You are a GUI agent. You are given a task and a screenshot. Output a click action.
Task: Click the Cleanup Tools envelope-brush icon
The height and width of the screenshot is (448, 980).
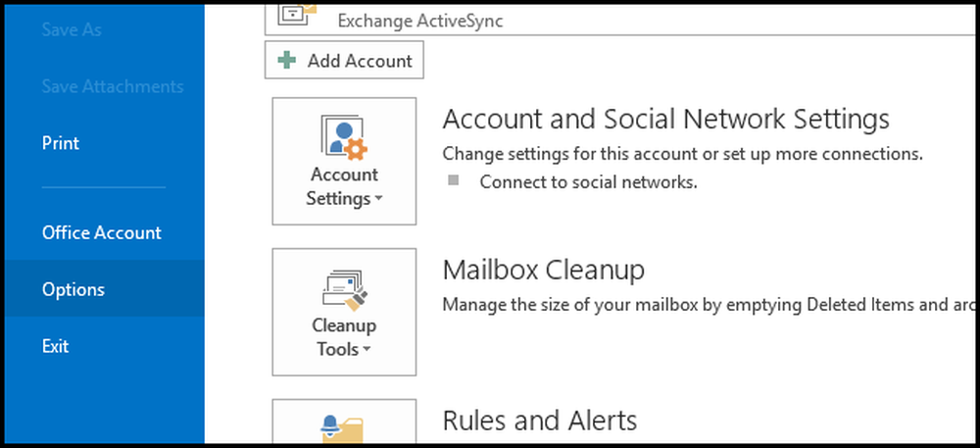[x=345, y=290]
